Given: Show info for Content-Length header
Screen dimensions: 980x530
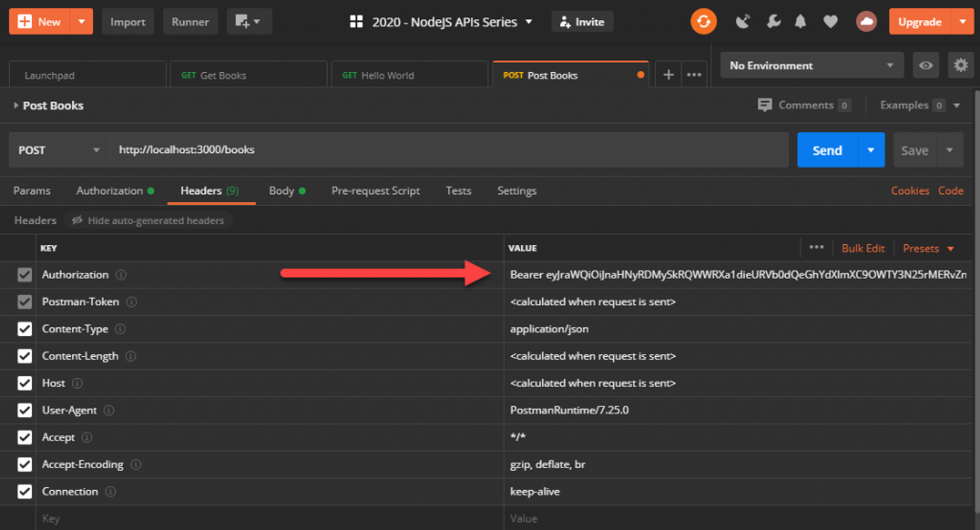Looking at the screenshot, I should [131, 356].
